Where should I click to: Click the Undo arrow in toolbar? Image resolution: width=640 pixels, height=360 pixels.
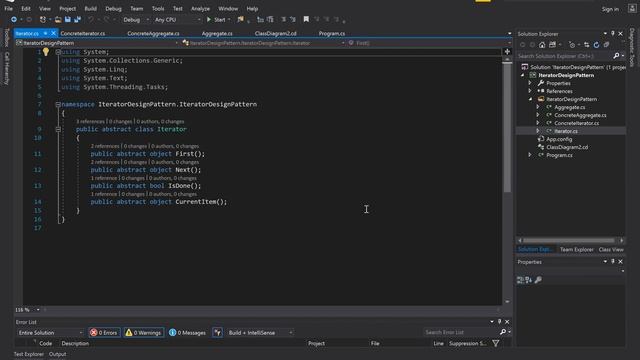91,19
